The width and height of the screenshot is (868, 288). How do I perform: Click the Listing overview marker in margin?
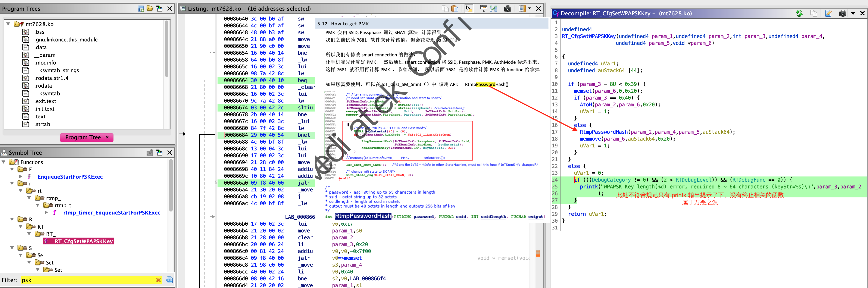pyautogui.click(x=538, y=253)
